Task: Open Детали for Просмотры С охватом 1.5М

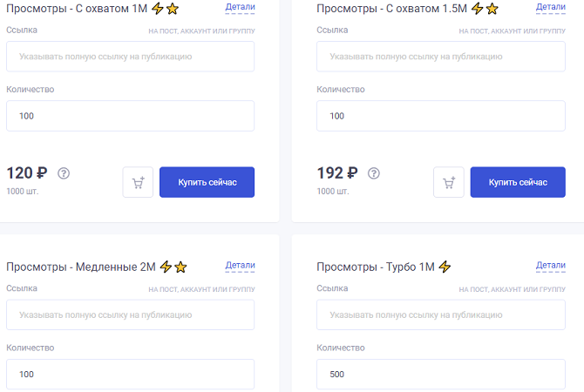Action: [551, 7]
